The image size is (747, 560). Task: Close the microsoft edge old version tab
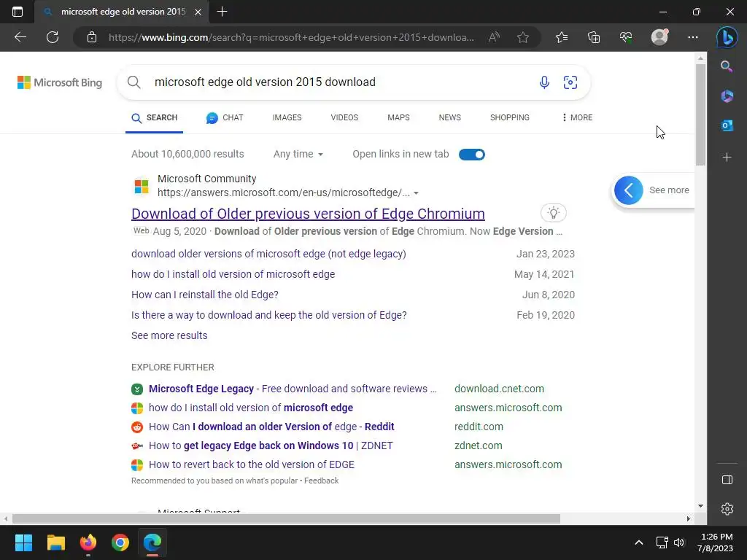198,12
